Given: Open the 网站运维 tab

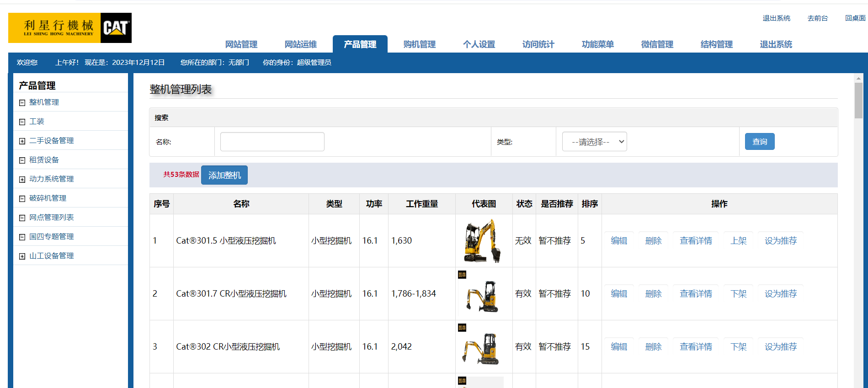Looking at the screenshot, I should [301, 44].
